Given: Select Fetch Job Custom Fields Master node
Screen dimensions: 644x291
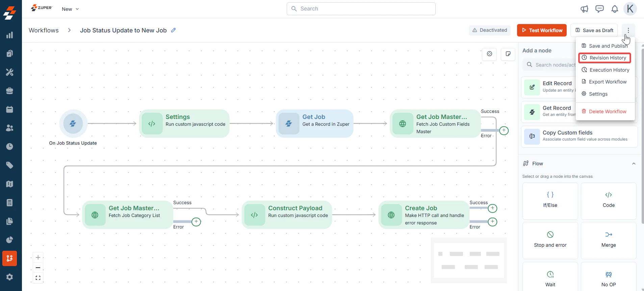Looking at the screenshot, I should pos(435,124).
